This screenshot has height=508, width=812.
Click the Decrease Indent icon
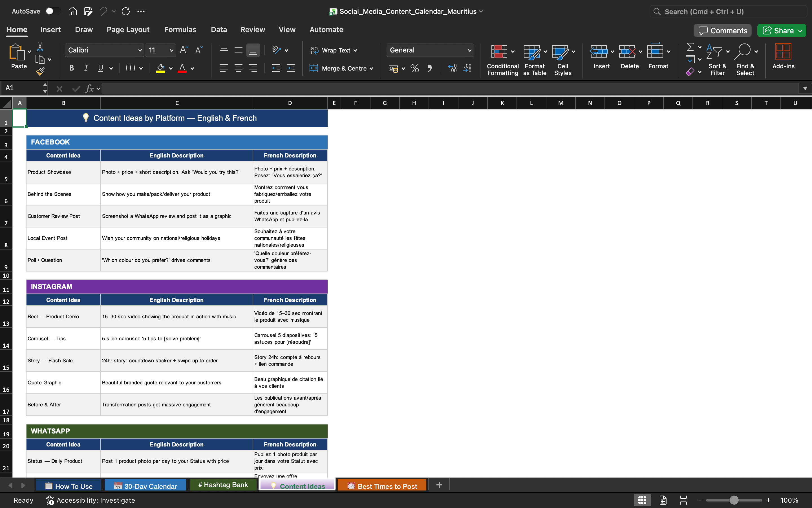(x=276, y=68)
